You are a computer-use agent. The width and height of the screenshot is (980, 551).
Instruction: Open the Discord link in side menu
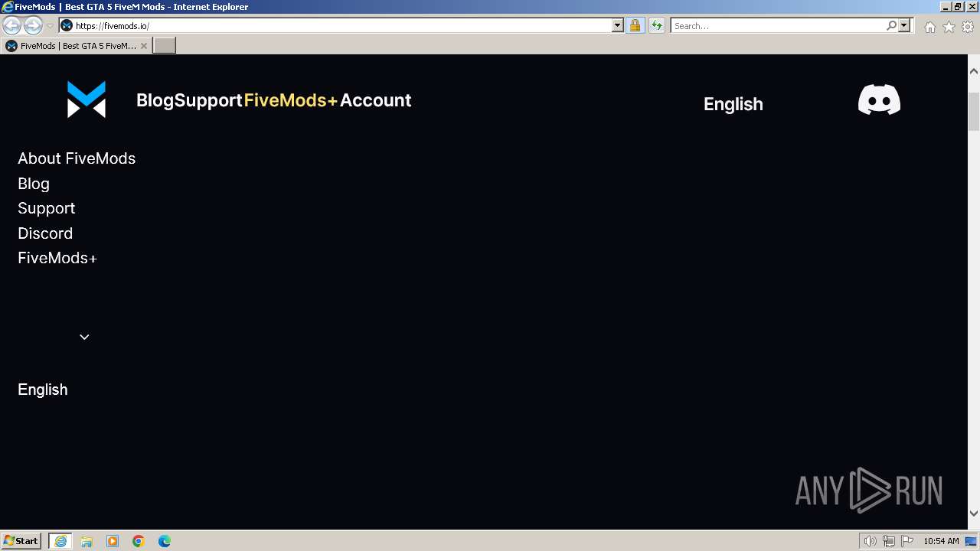[45, 233]
